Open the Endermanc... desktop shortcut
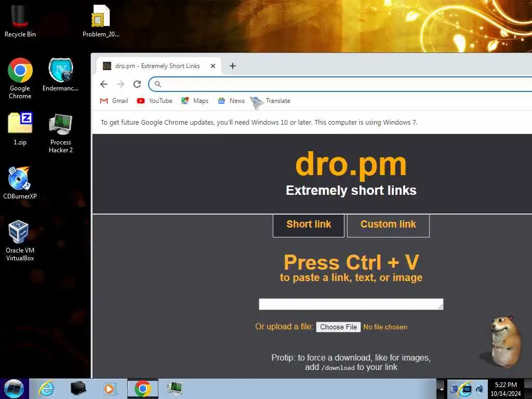532x399 pixels. [x=60, y=75]
